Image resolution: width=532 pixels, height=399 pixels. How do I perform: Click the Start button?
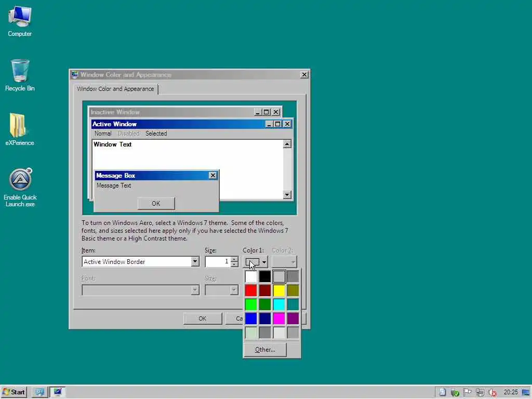[x=14, y=392]
